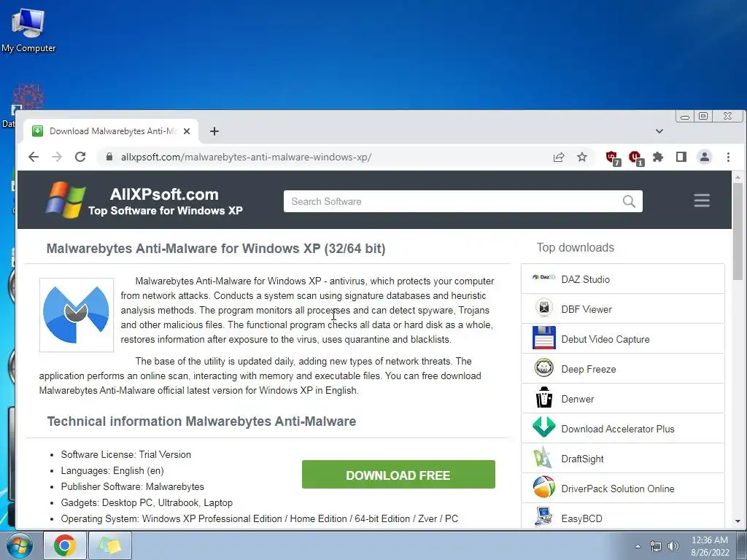This screenshot has height=560, width=747.
Task: Click the Debut Video Capture floppy icon
Action: (543, 338)
